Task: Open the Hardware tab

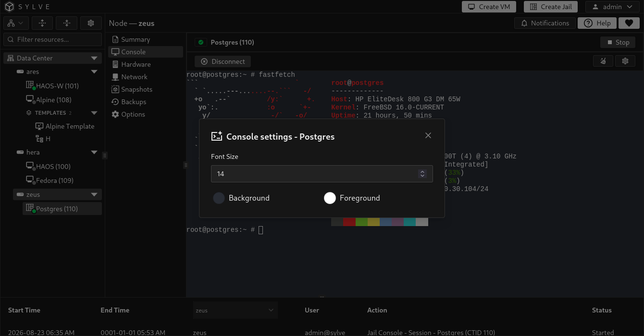Action: tap(146, 64)
